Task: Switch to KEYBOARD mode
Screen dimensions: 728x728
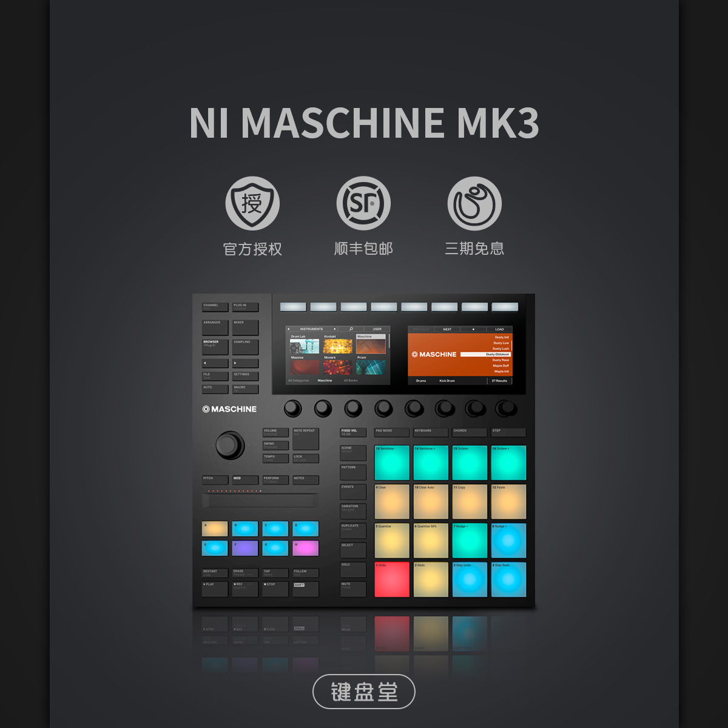Action: (431, 432)
